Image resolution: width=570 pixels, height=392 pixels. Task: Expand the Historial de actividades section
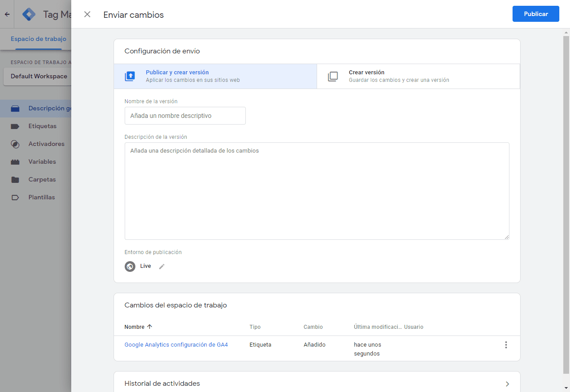click(507, 383)
